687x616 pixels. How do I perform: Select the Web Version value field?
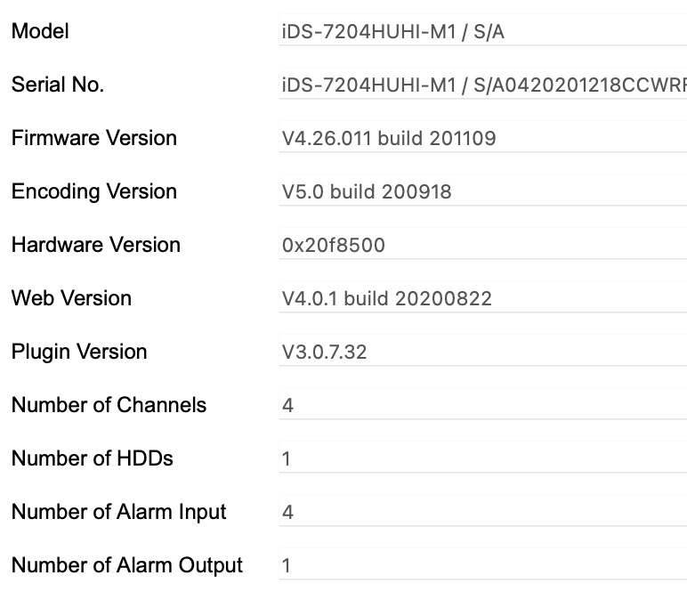click(x=482, y=299)
